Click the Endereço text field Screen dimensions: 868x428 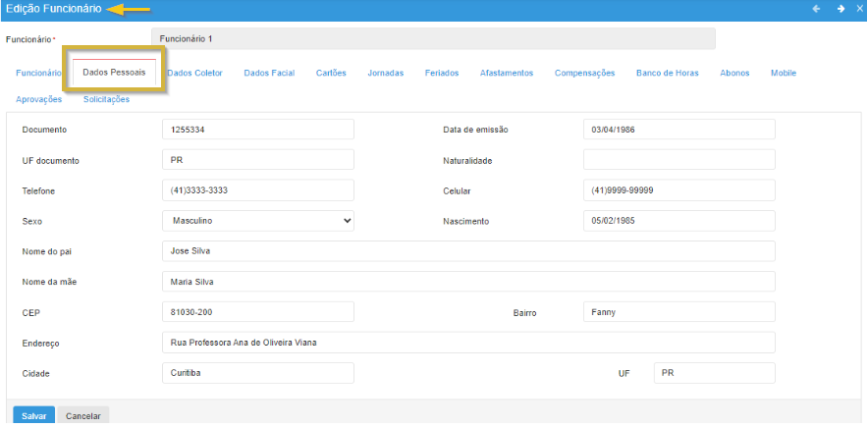coord(468,343)
